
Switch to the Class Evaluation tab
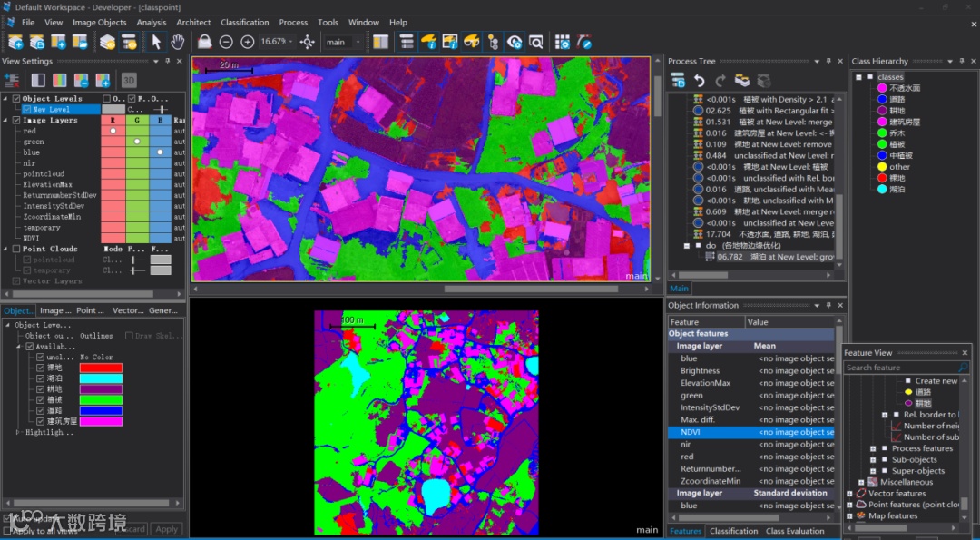tap(795, 531)
